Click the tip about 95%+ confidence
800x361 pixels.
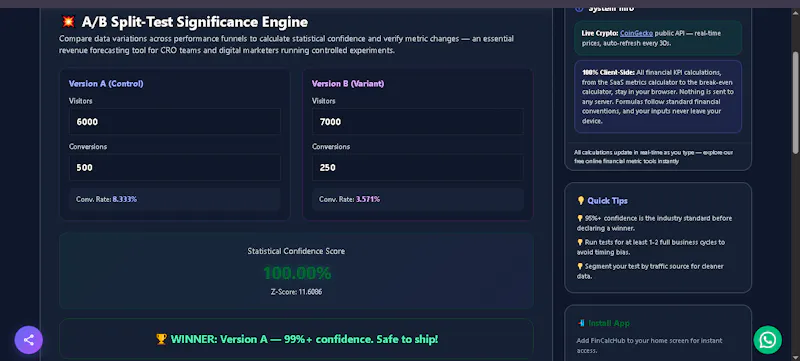[655, 223]
